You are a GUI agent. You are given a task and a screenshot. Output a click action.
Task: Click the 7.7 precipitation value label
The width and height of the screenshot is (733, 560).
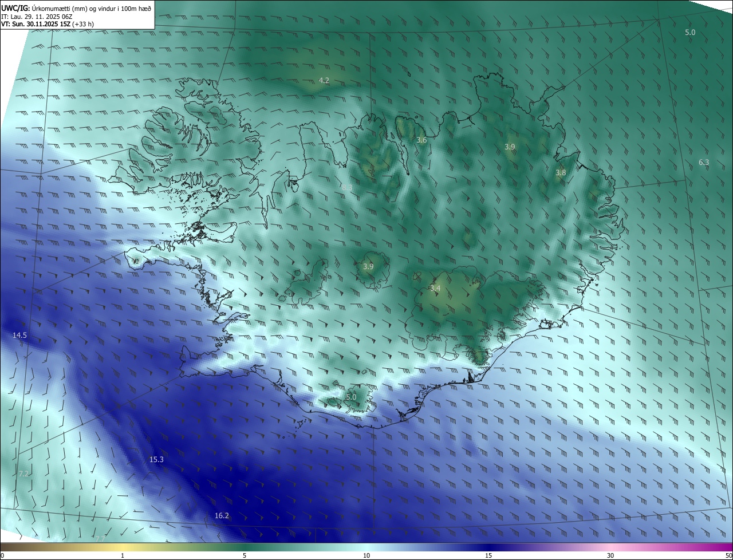[x=100, y=539]
